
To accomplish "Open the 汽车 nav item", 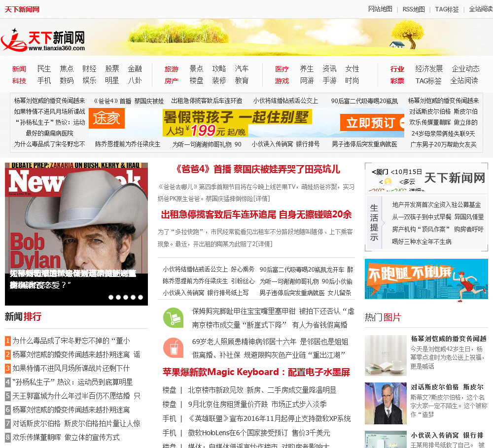I will point(242,69).
